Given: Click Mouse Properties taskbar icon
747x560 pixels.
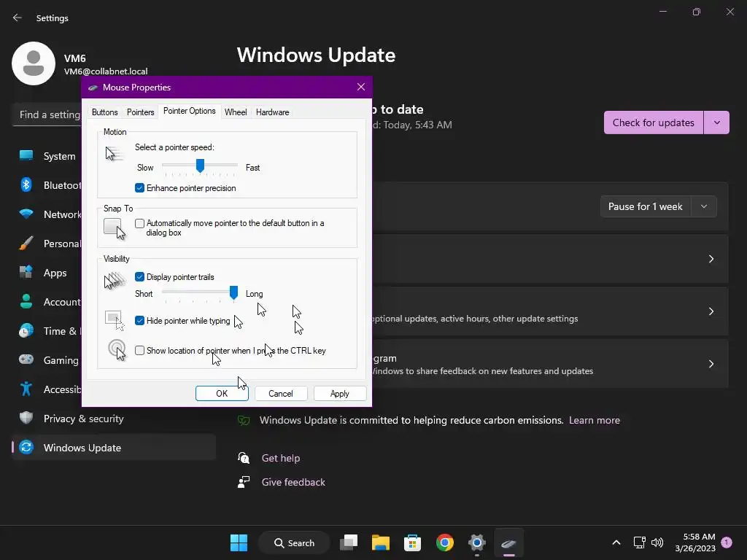Looking at the screenshot, I should coord(508,542).
